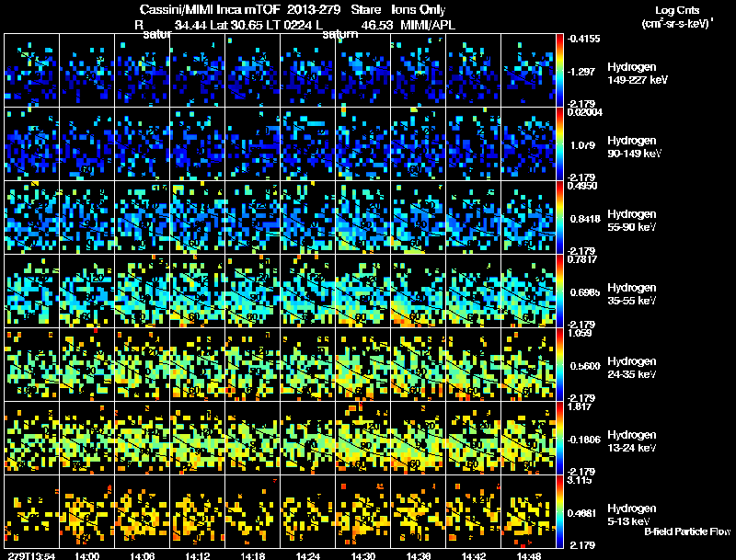
Task: Click the (cm²-sr-s-keV) units label
Action: pos(676,24)
